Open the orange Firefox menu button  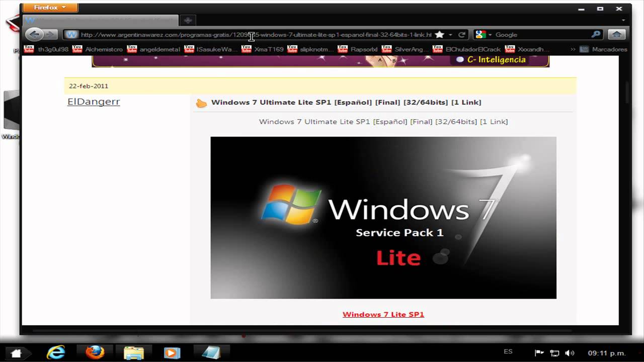coord(50,8)
